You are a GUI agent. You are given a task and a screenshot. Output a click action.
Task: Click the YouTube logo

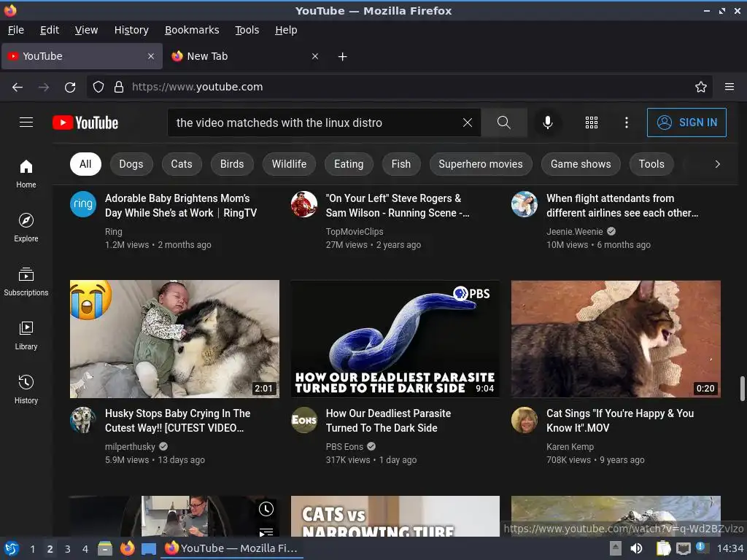pyautogui.click(x=85, y=122)
